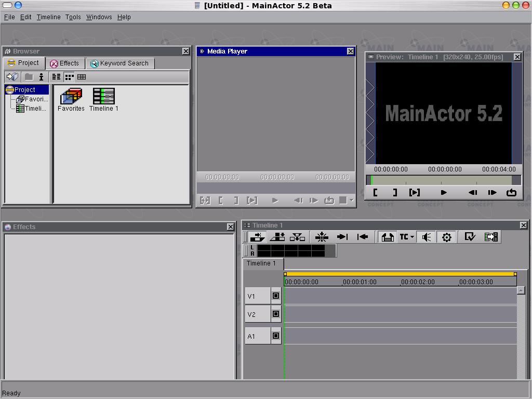Select the V1 track header

[x=258, y=296]
